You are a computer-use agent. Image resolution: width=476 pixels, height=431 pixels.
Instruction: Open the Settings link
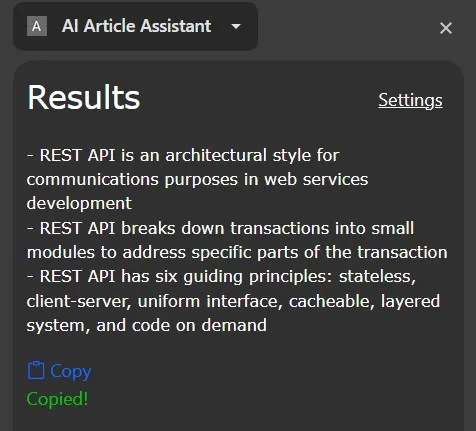click(410, 100)
